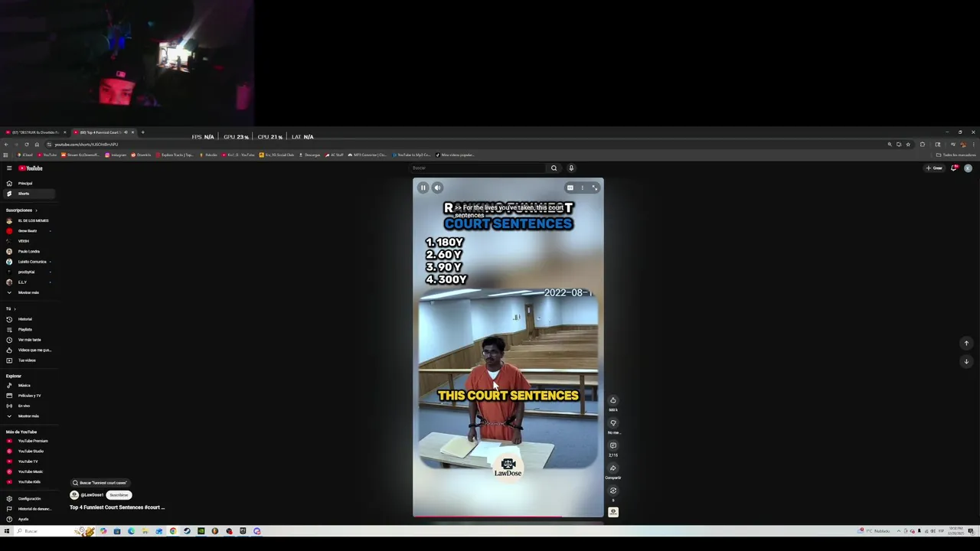Viewport: 980px width, 551px height.
Task: Open the Short's sound thumbnail
Action: [x=613, y=512]
